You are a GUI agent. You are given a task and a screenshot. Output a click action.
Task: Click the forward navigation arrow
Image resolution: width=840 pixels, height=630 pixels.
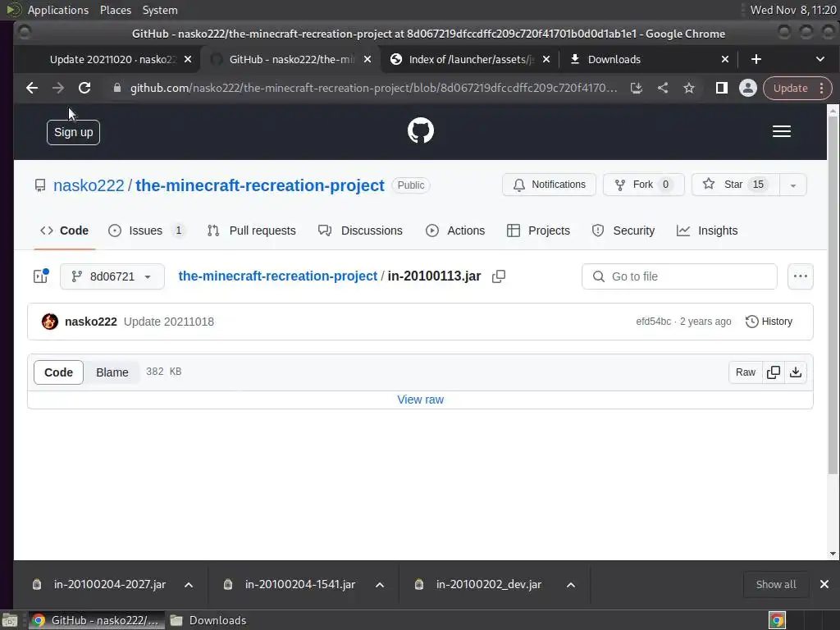click(58, 88)
